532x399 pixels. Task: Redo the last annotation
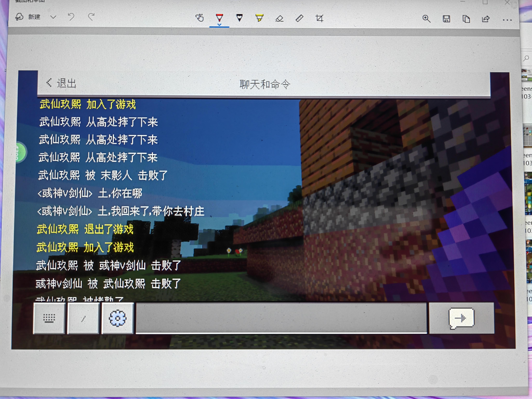click(x=91, y=17)
